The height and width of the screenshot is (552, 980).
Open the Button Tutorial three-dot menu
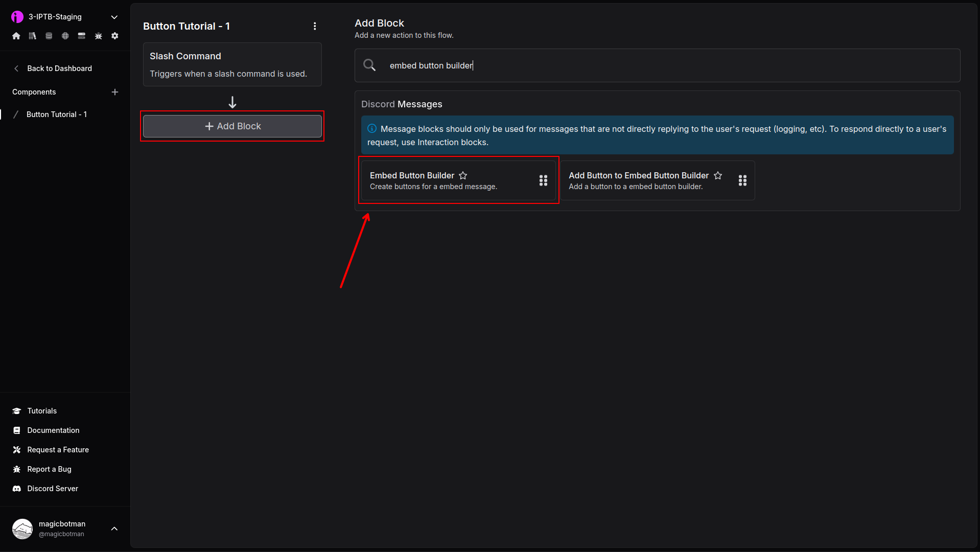click(315, 26)
